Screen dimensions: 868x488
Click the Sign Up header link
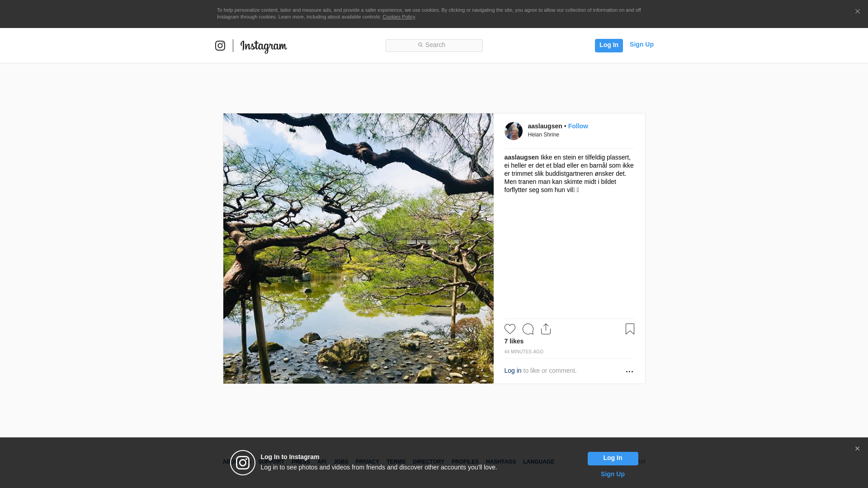coord(642,44)
